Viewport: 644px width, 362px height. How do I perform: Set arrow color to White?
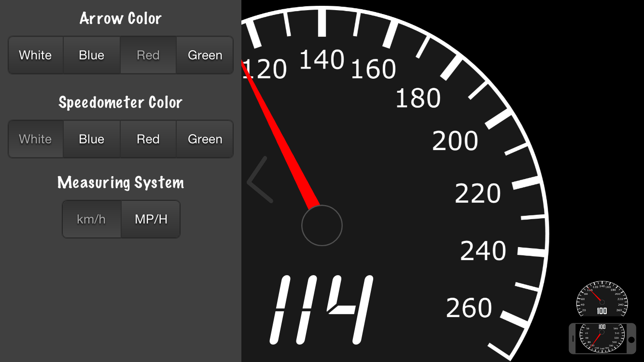click(36, 55)
